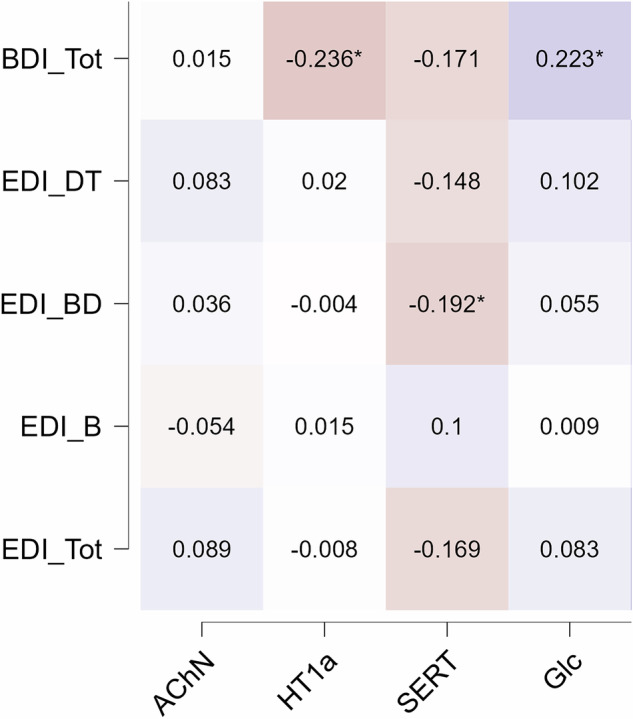Select the EDI_B AChN cell -0.054
The image size is (633, 719).
point(202,426)
